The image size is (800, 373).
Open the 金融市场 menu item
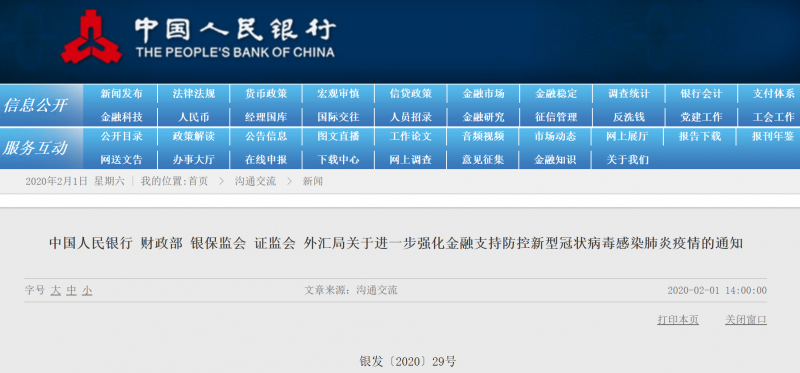[483, 94]
